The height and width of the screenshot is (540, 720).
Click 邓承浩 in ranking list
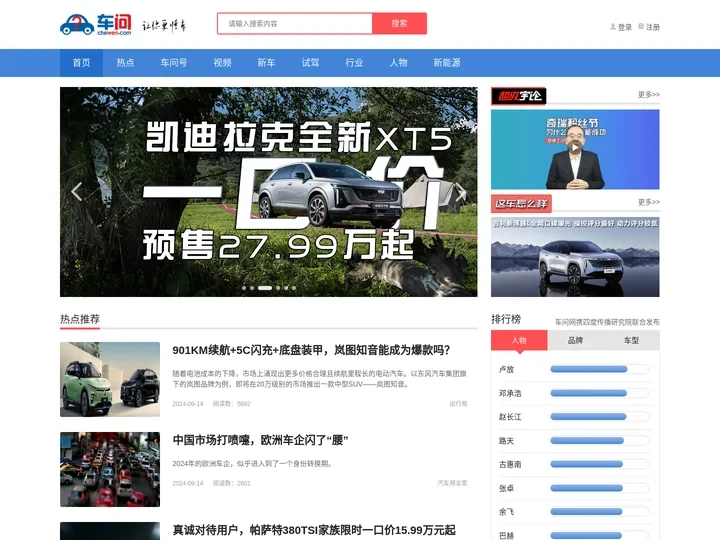pyautogui.click(x=510, y=393)
